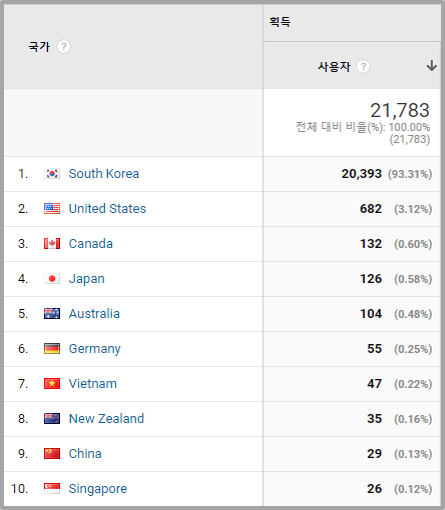Image resolution: width=445 pixels, height=510 pixels.
Task: Select the 3.12% percentage value
Action: coord(413,209)
